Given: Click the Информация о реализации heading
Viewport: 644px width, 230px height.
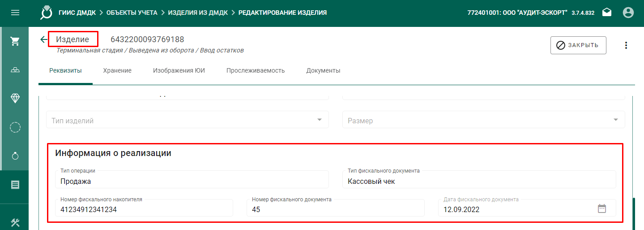Looking at the screenshot, I should (113, 153).
